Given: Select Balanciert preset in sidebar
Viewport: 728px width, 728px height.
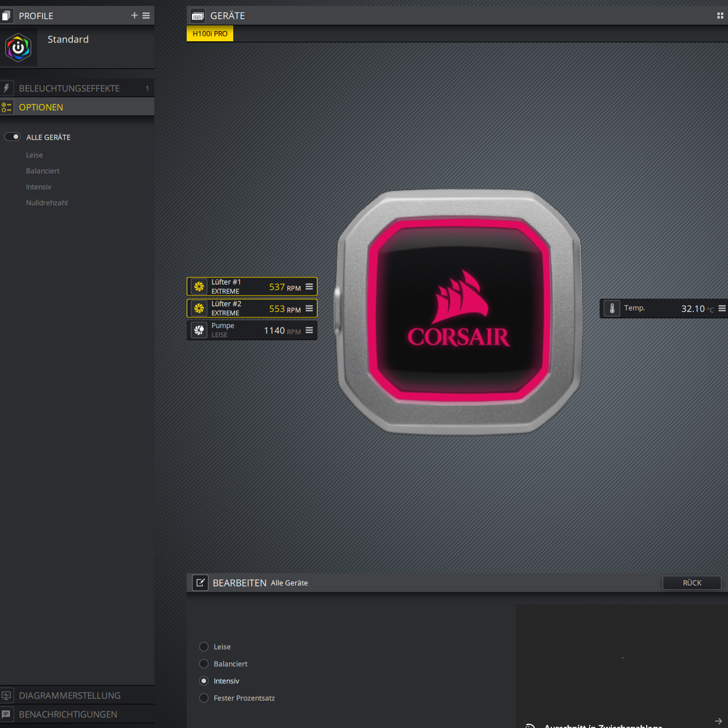Looking at the screenshot, I should [42, 171].
